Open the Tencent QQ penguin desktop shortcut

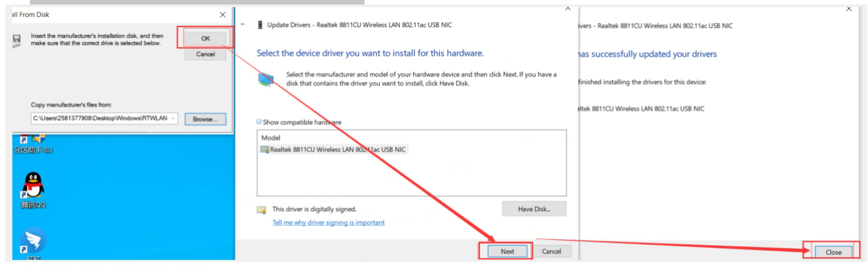[x=33, y=186]
